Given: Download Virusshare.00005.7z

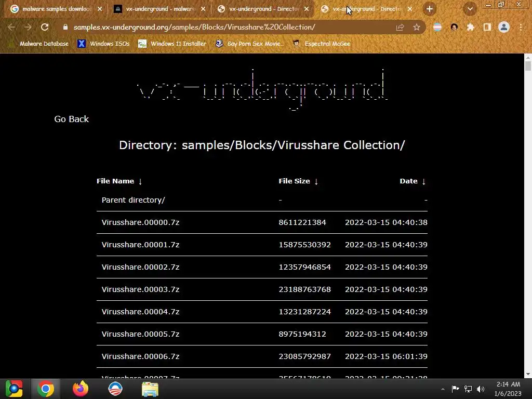Looking at the screenshot, I should (140, 334).
